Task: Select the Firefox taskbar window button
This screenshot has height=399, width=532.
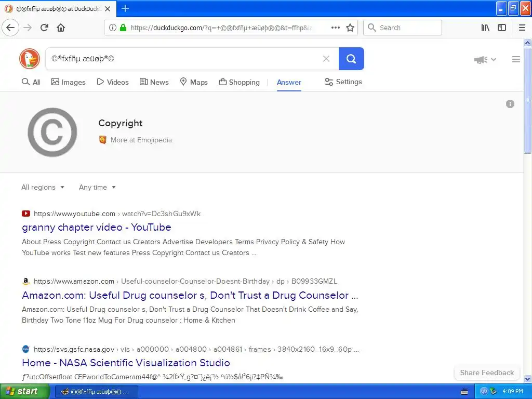Action: click(96, 392)
